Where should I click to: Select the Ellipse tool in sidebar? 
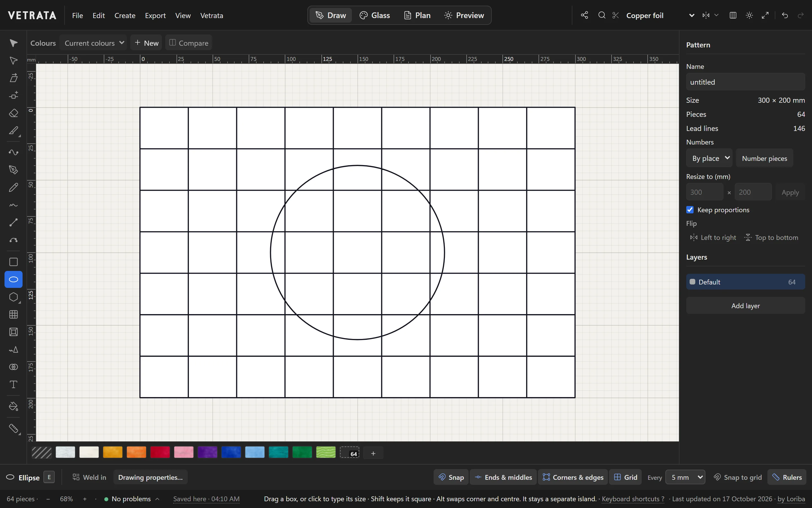click(x=14, y=279)
